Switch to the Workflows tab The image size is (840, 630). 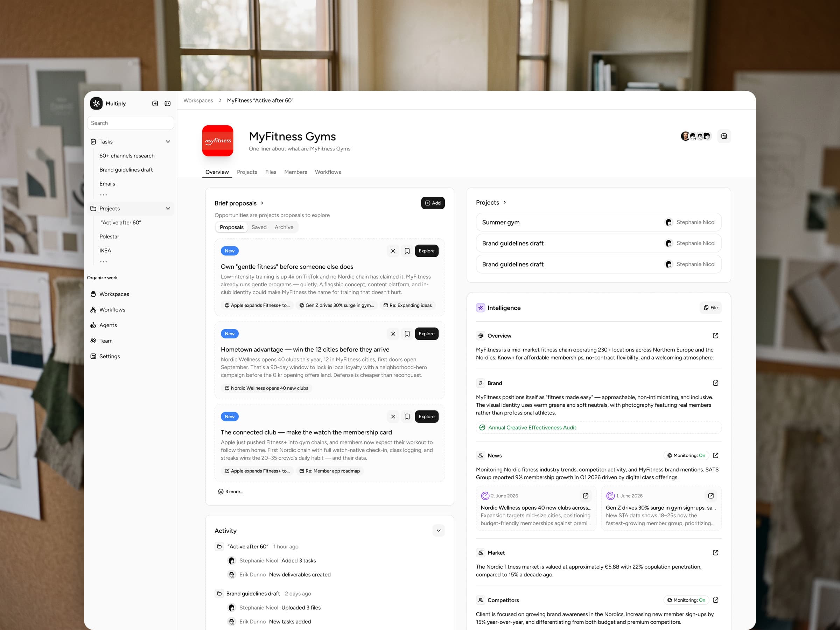[x=328, y=172]
